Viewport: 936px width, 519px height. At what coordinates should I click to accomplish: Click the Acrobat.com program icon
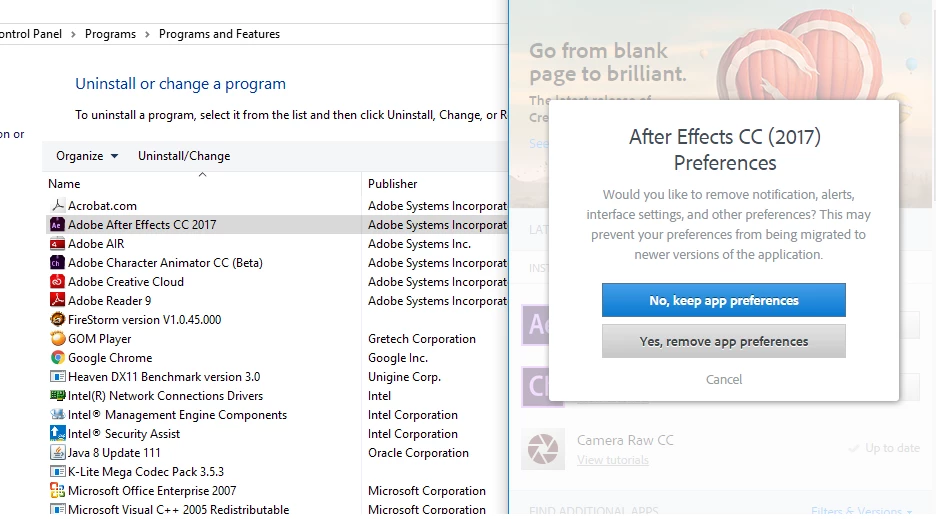tap(57, 205)
